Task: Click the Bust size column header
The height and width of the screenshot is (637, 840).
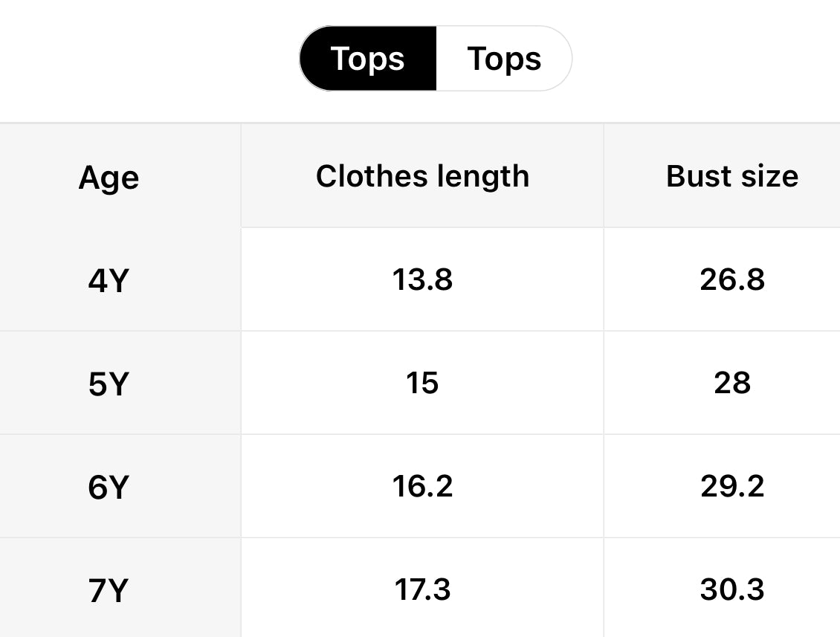Action: [732, 176]
